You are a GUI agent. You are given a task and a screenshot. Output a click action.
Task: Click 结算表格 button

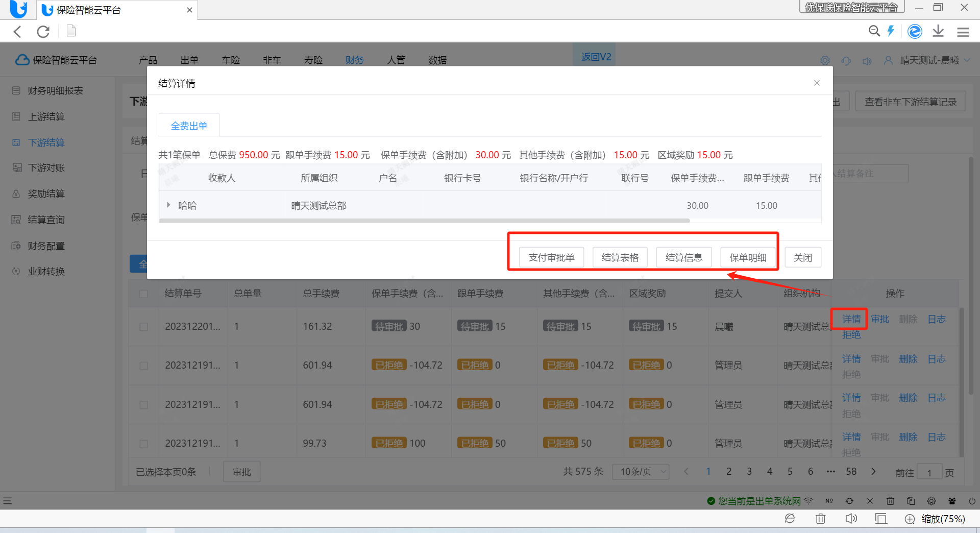(620, 257)
